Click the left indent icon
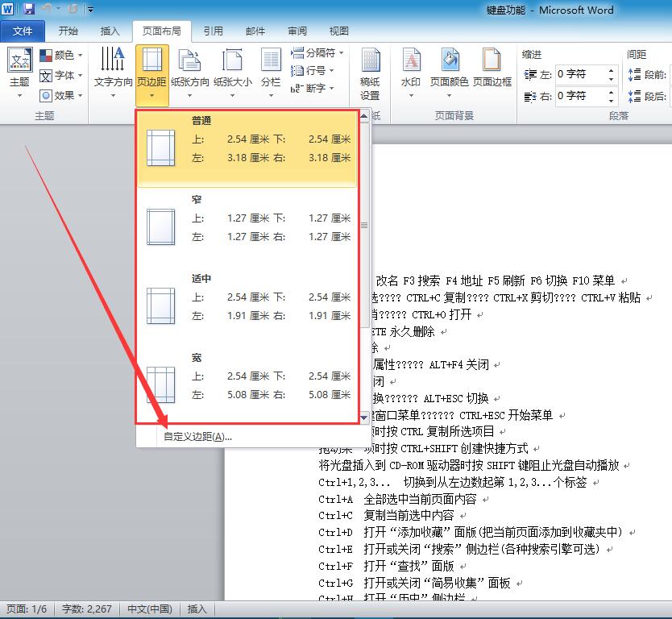Image resolution: width=672 pixels, height=619 pixels. (x=530, y=75)
